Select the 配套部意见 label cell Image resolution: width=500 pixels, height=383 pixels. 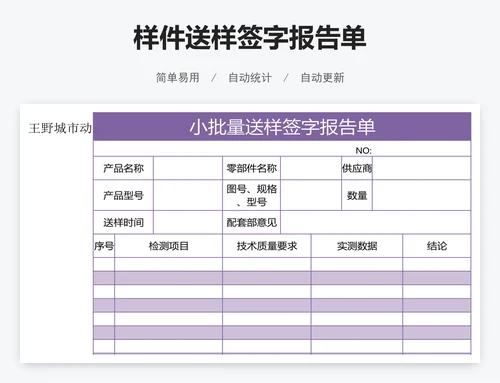coord(252,222)
